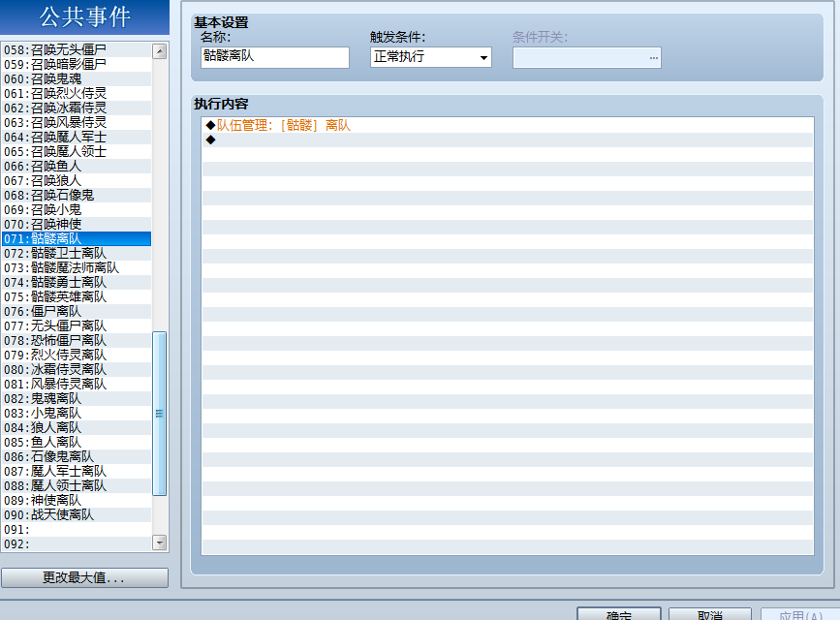Select list item 076:僵尸离队
The width and height of the screenshot is (840, 620).
coord(77,311)
